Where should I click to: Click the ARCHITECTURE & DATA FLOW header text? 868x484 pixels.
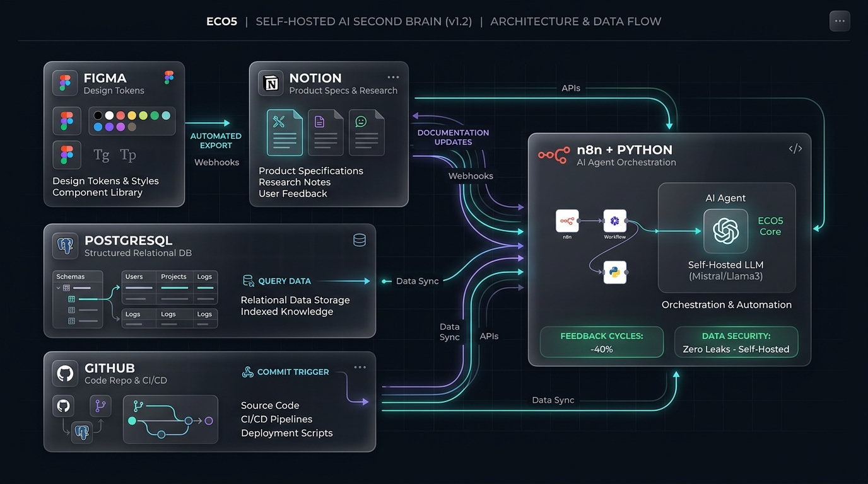click(x=576, y=21)
